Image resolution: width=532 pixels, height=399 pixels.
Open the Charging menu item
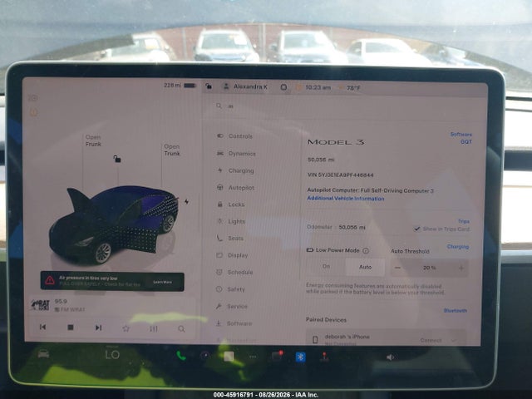(235, 170)
